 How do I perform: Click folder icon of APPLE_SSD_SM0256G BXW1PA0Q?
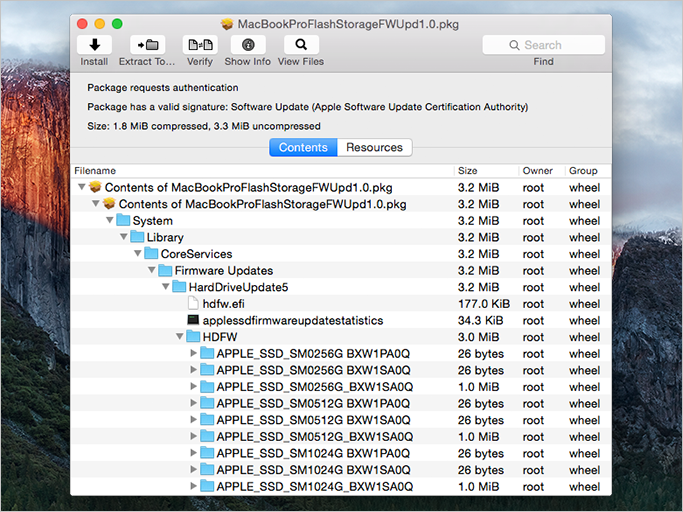pos(207,353)
